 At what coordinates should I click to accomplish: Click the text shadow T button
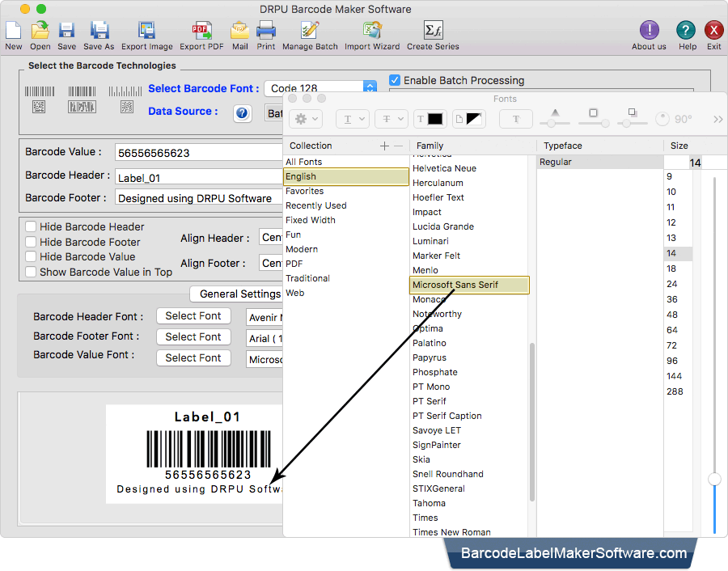[516, 120]
